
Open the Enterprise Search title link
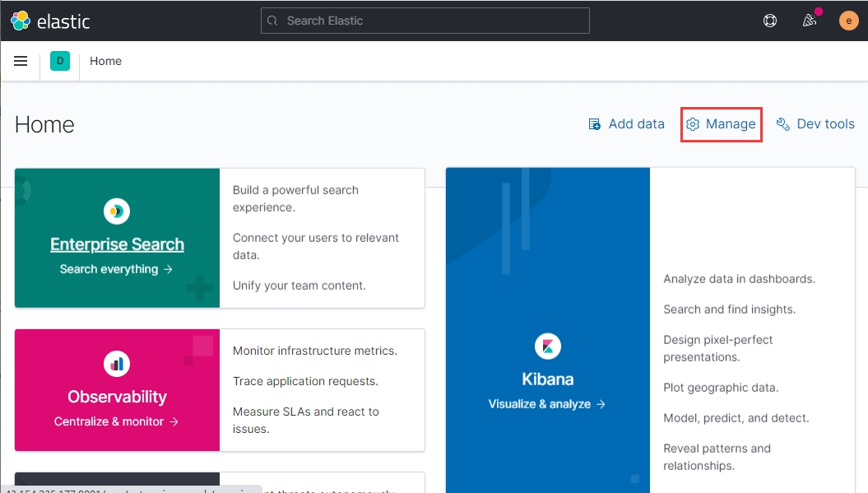[x=117, y=244]
